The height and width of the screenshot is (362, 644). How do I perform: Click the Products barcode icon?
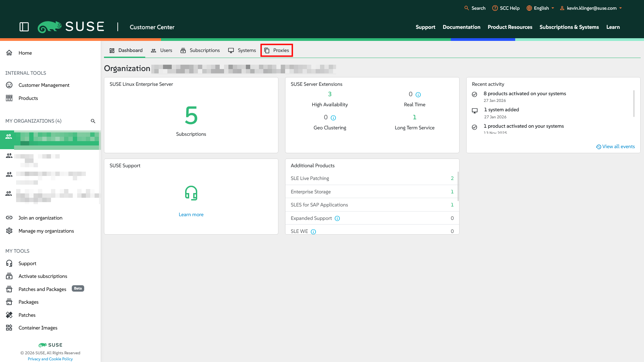pos(9,98)
